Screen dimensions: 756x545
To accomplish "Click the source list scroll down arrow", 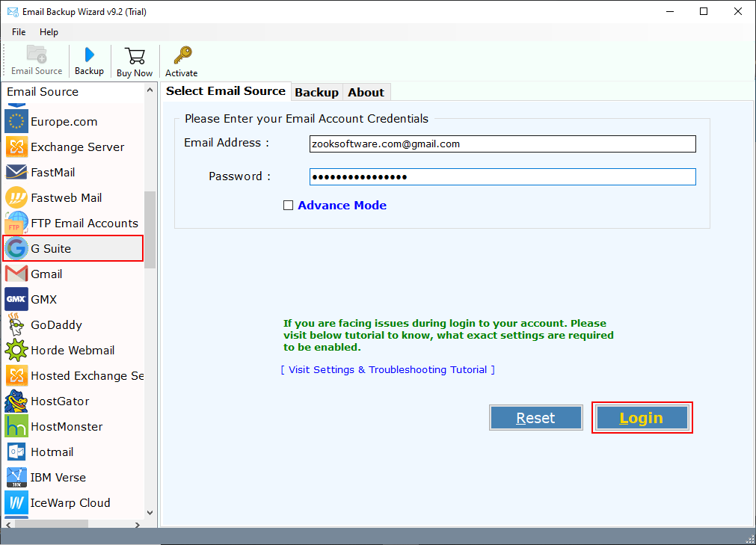I will point(150,512).
